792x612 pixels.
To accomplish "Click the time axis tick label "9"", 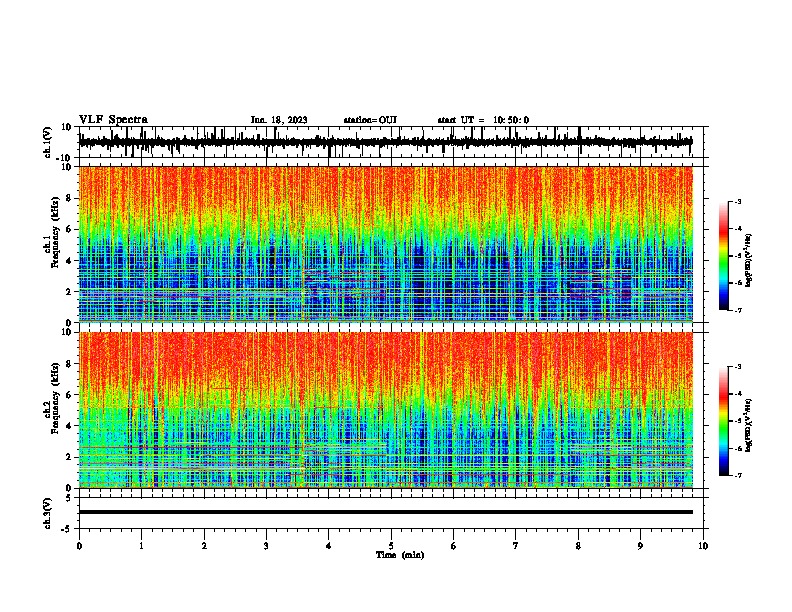I will coord(640,546).
